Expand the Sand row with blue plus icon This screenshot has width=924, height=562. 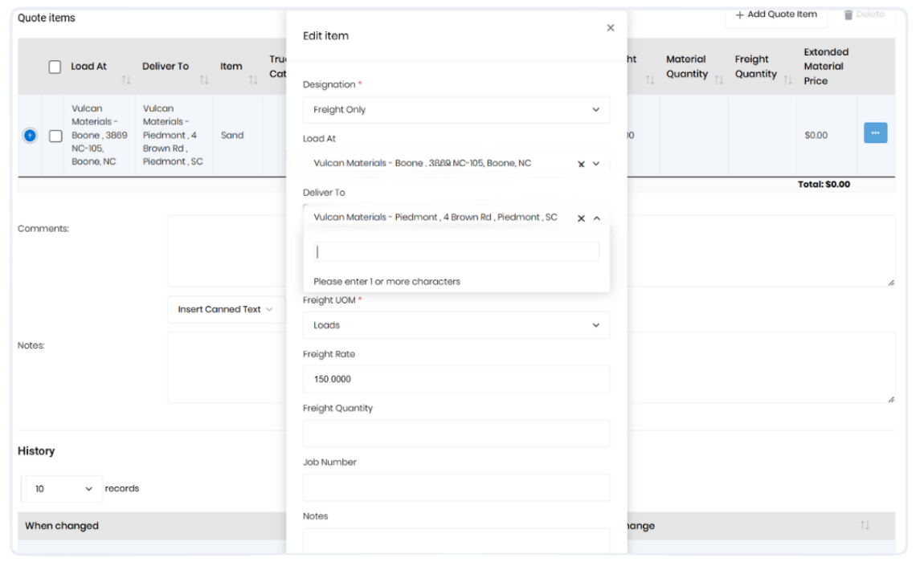pos(30,136)
